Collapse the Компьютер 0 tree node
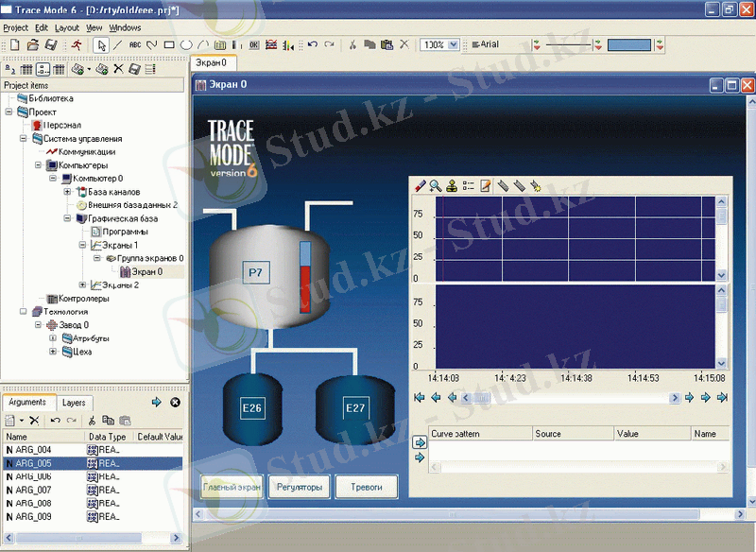Viewport: 756px width, 552px height. click(53, 178)
